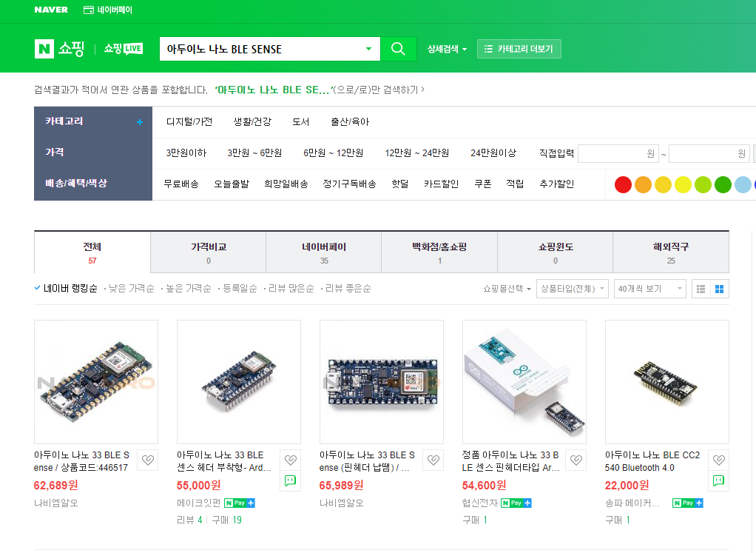Toggle the 정기구독배송 filter
The image size is (756, 553).
click(x=350, y=184)
